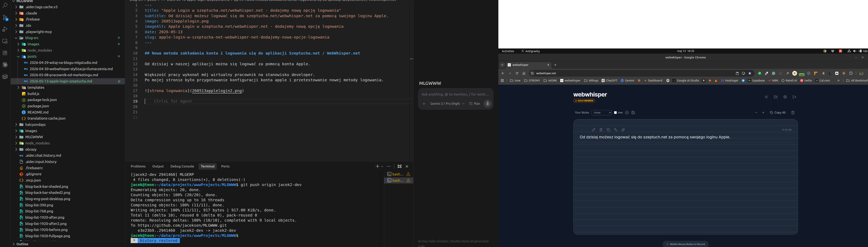This screenshot has width=868, height=247.
Task: Open Chrome extensions puzzle icon
Action: [851, 73]
